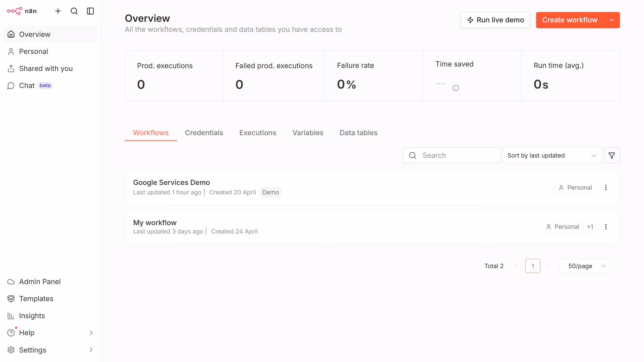The image size is (644, 362).
Task: Click the Failure rate card
Action: pos(374,76)
